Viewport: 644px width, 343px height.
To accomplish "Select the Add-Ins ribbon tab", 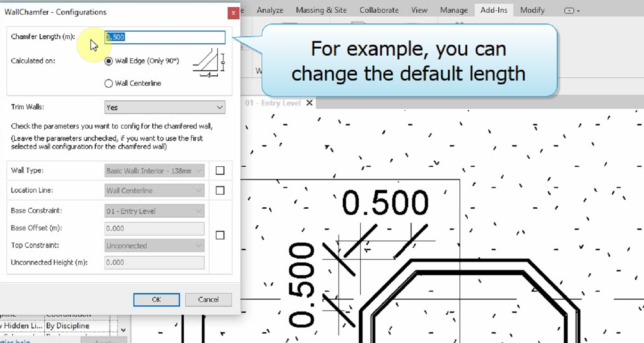I will 494,10.
